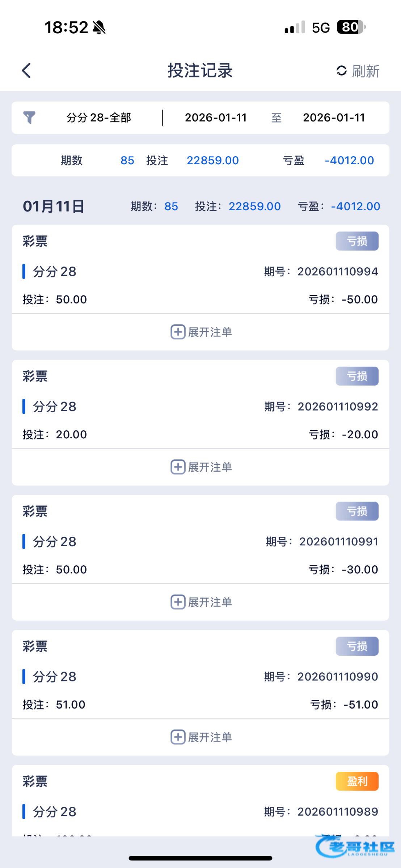
Task: Tap the 亏盈 total -4012.00 summary
Action: point(349,160)
